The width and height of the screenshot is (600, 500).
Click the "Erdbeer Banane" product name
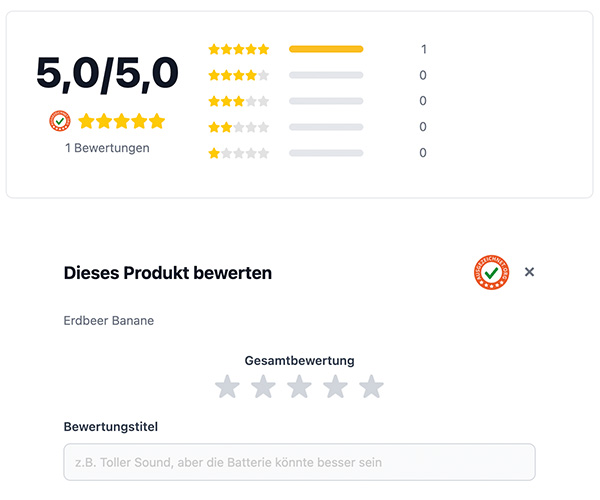coord(109,321)
